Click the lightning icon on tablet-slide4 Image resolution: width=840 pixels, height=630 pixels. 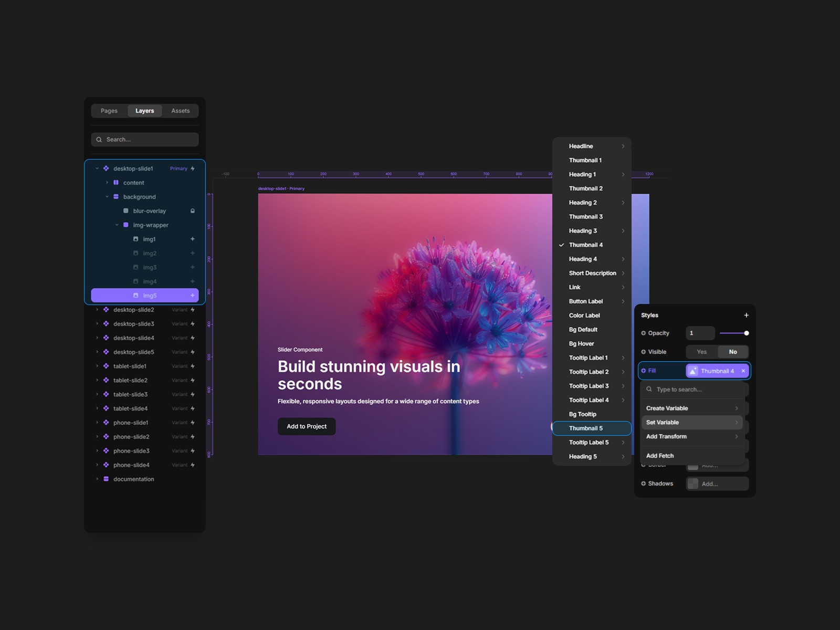pyautogui.click(x=193, y=408)
